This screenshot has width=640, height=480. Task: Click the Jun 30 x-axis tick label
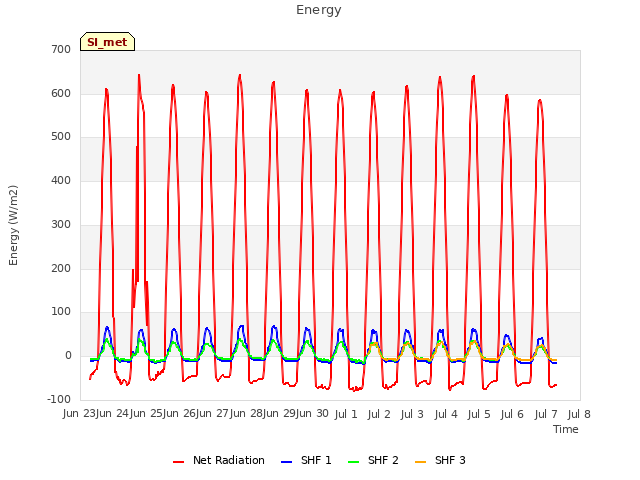pyautogui.click(x=312, y=414)
